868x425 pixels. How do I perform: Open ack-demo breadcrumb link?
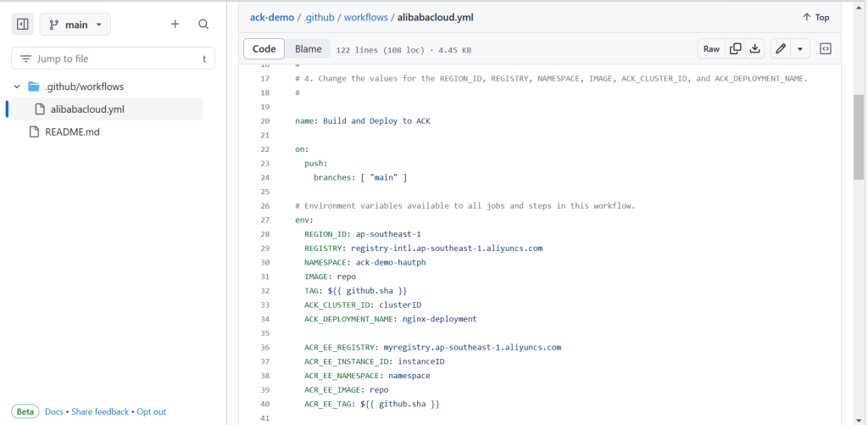coord(270,17)
